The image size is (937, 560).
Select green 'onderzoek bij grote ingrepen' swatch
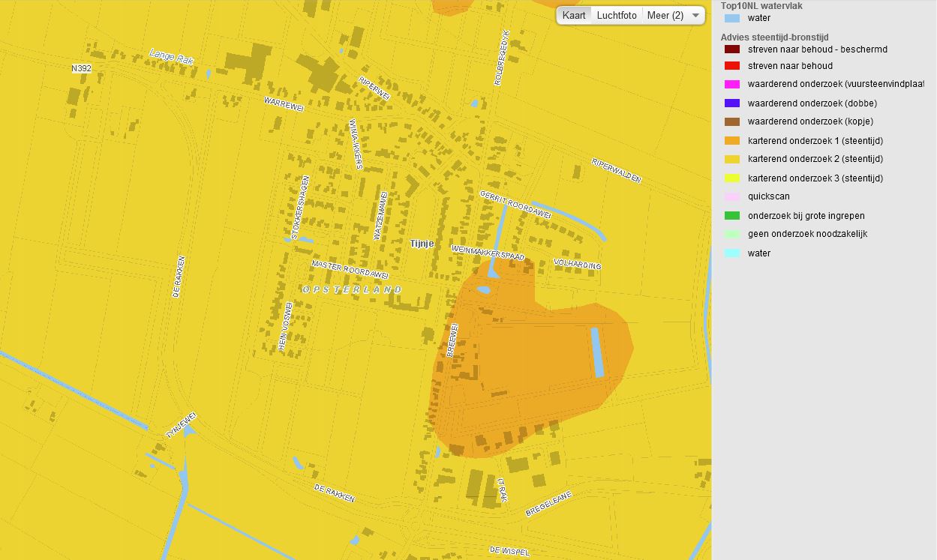click(731, 216)
